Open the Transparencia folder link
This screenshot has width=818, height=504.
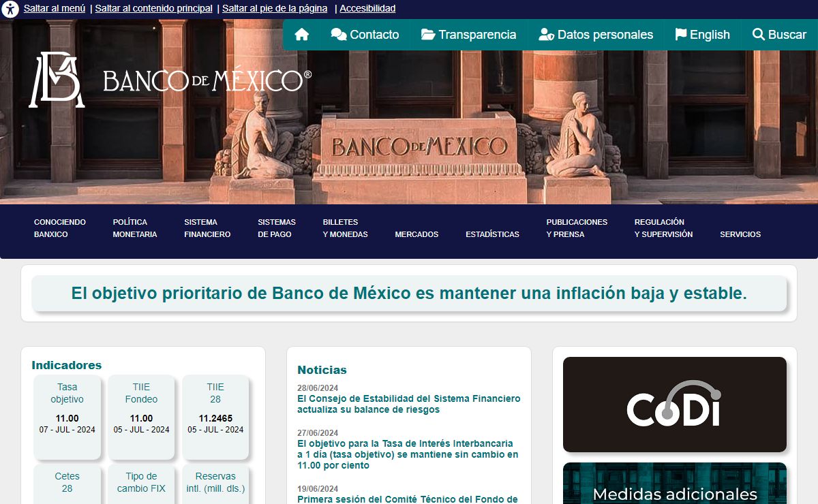pos(469,35)
